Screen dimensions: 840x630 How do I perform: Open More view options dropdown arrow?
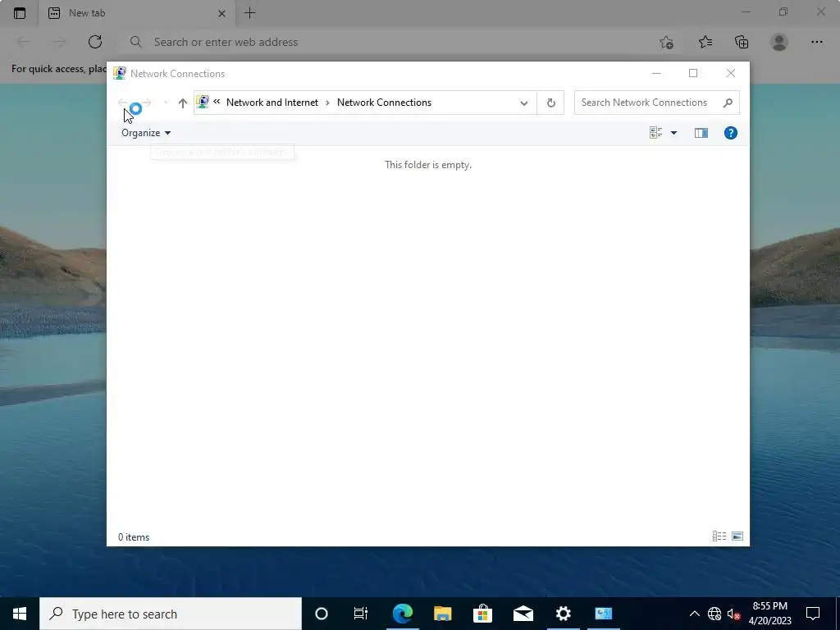[x=674, y=133]
